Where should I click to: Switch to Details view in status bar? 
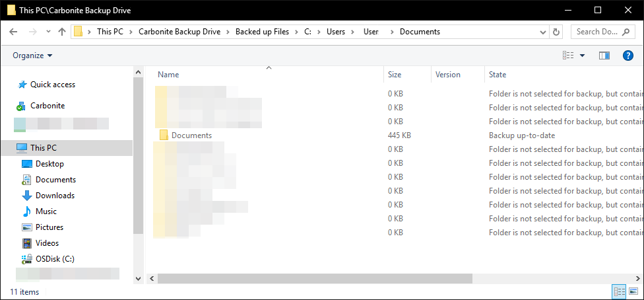click(619, 291)
